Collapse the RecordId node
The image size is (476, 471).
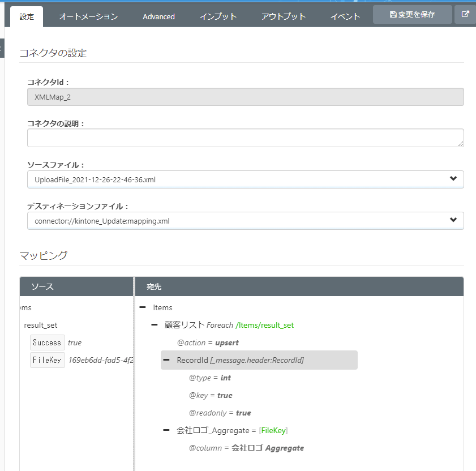[x=166, y=360]
